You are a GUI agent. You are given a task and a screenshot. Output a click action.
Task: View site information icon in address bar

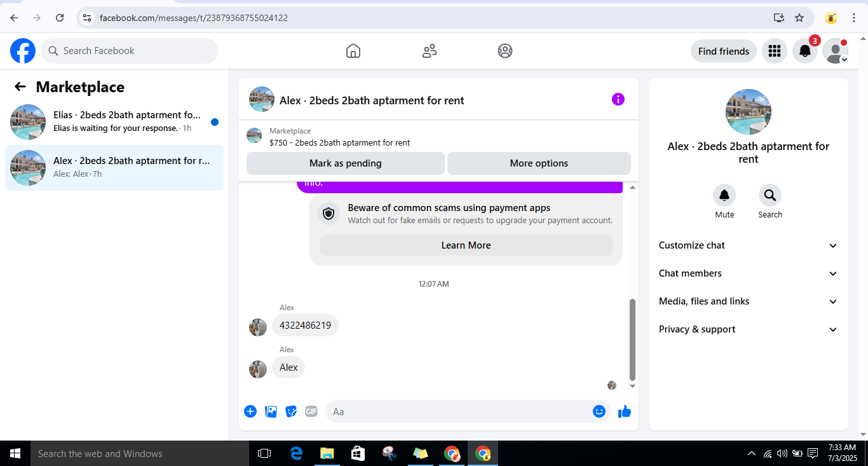[x=88, y=18]
